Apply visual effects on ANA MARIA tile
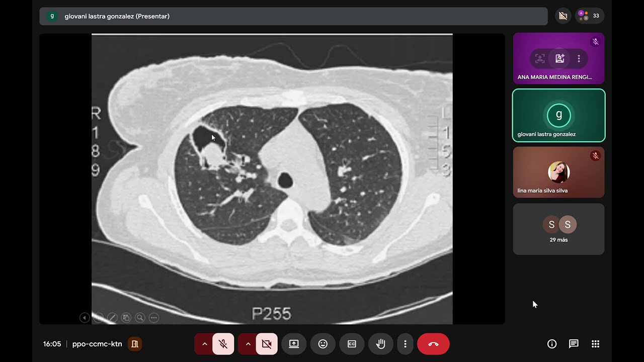The height and width of the screenshot is (362, 644). pos(559,59)
